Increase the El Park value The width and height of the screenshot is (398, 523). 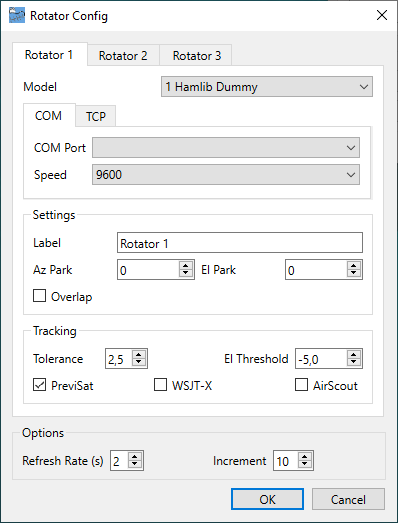pyautogui.click(x=354, y=266)
